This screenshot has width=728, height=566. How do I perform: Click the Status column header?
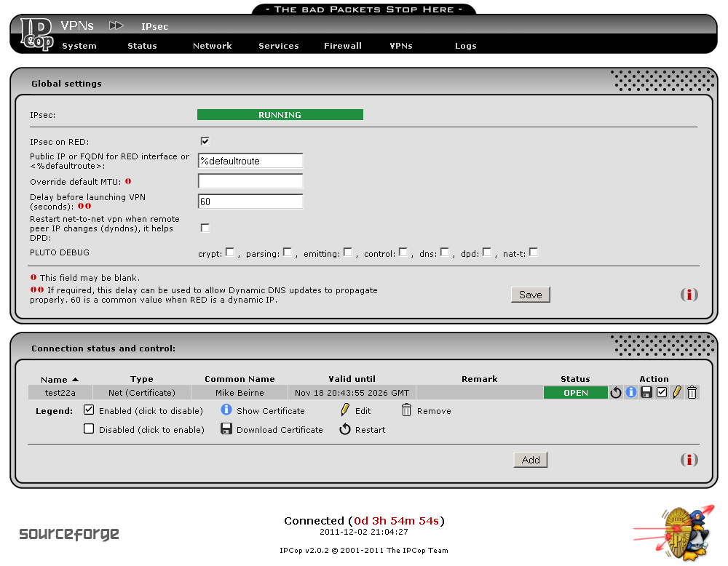575,379
